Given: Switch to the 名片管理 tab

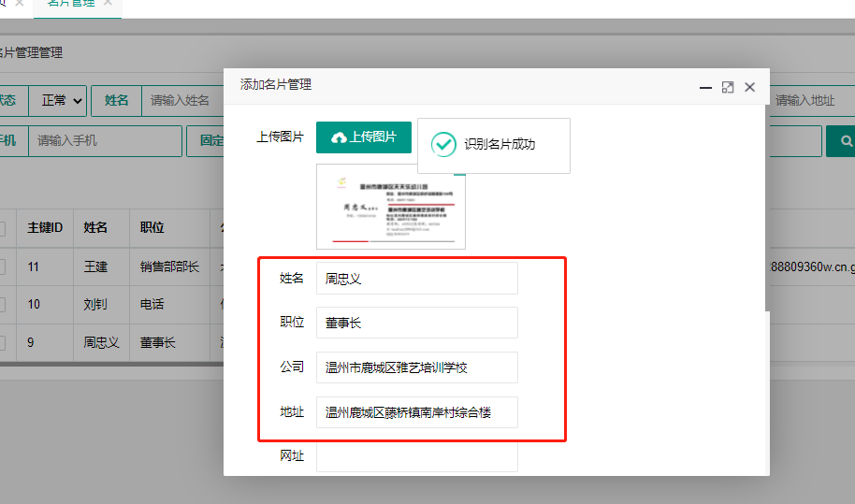Looking at the screenshot, I should click(71, 3).
